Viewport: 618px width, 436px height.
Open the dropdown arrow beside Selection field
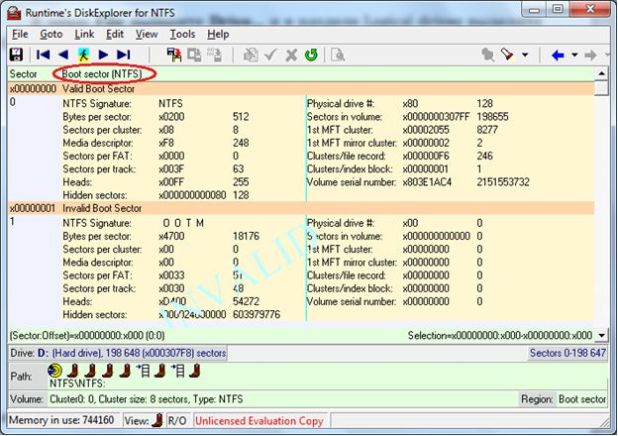(x=601, y=335)
